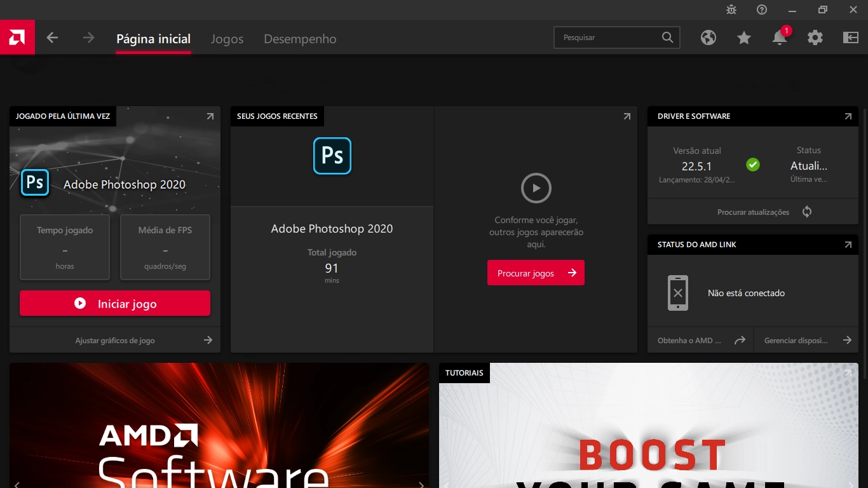Open the help question mark icon

[x=762, y=10]
